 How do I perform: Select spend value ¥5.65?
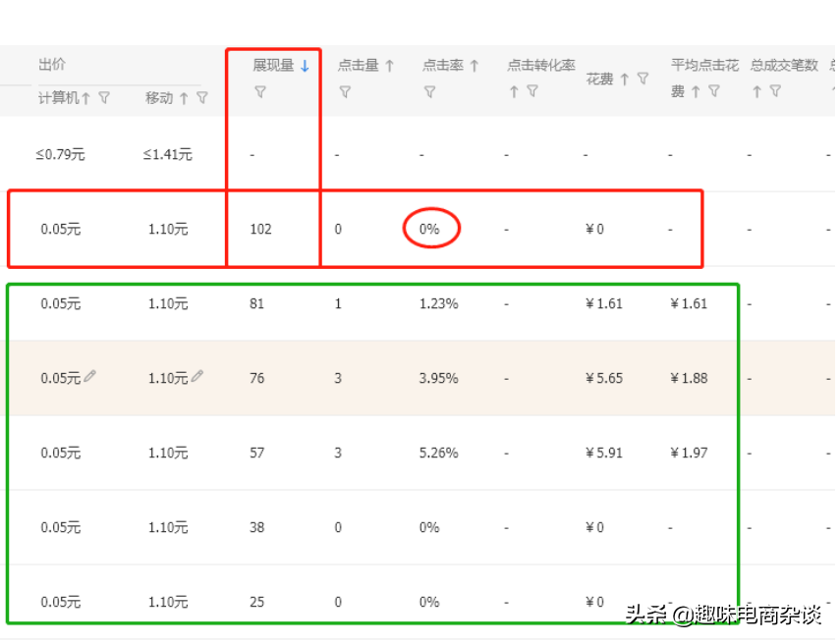click(x=604, y=378)
